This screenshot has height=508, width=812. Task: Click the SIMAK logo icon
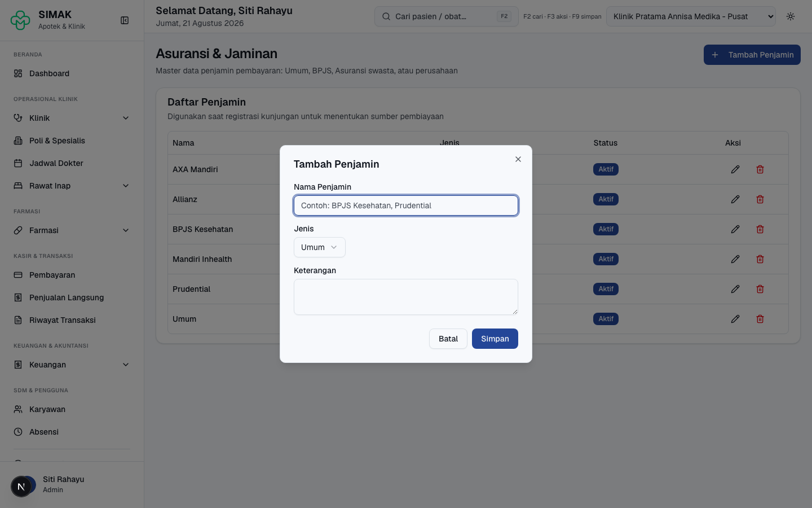(20, 20)
